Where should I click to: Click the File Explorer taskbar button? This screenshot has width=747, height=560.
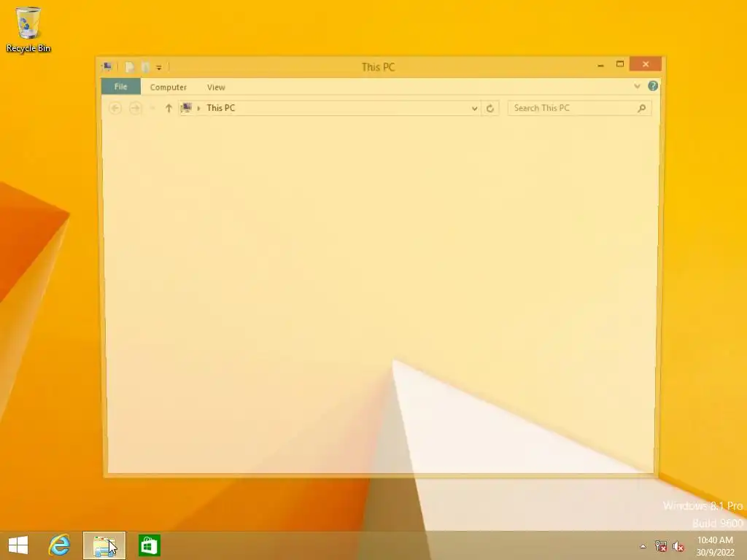[104, 545]
